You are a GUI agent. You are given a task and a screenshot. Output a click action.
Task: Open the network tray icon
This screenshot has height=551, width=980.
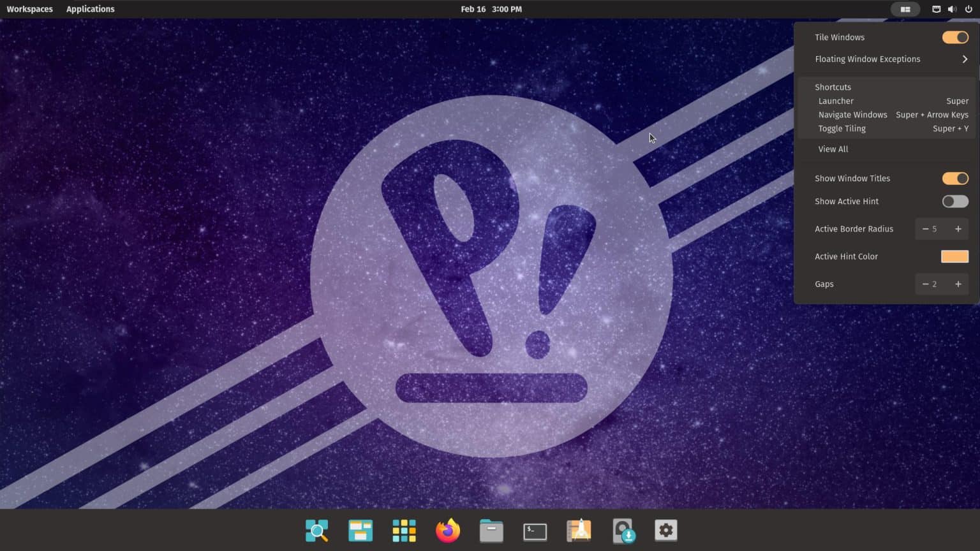(x=935, y=9)
